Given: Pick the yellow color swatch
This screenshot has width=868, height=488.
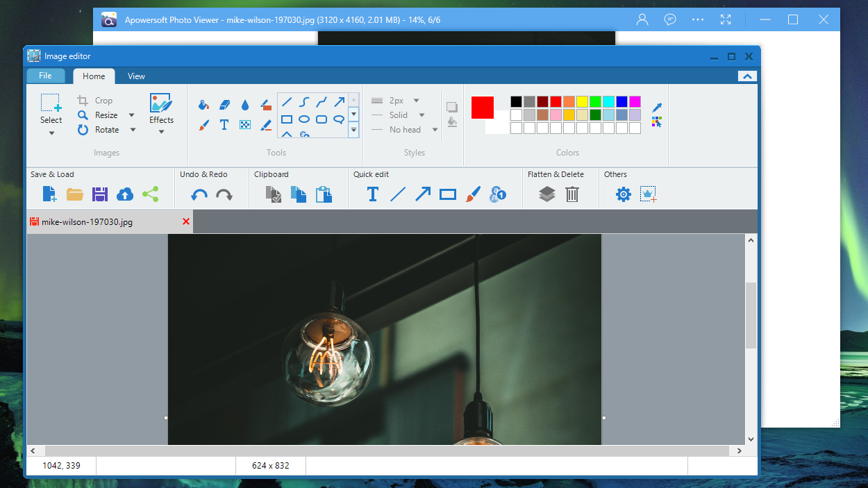Looking at the screenshot, I should click(582, 102).
